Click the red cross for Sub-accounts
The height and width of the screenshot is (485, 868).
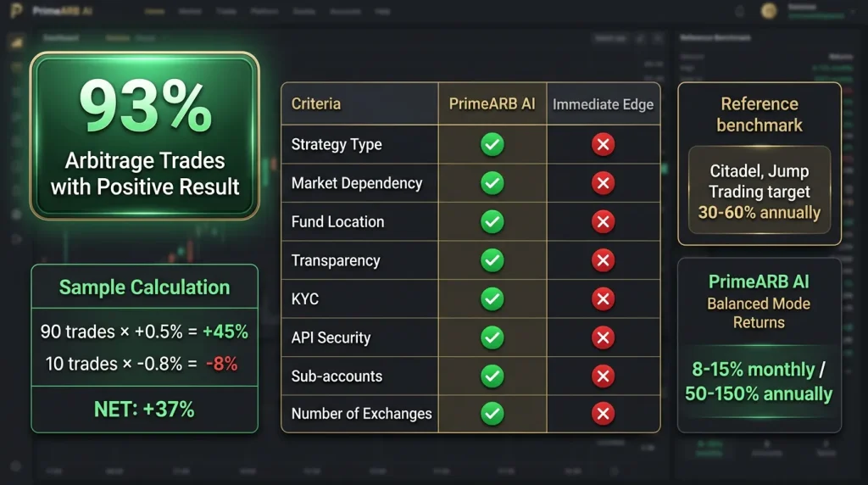click(x=603, y=376)
